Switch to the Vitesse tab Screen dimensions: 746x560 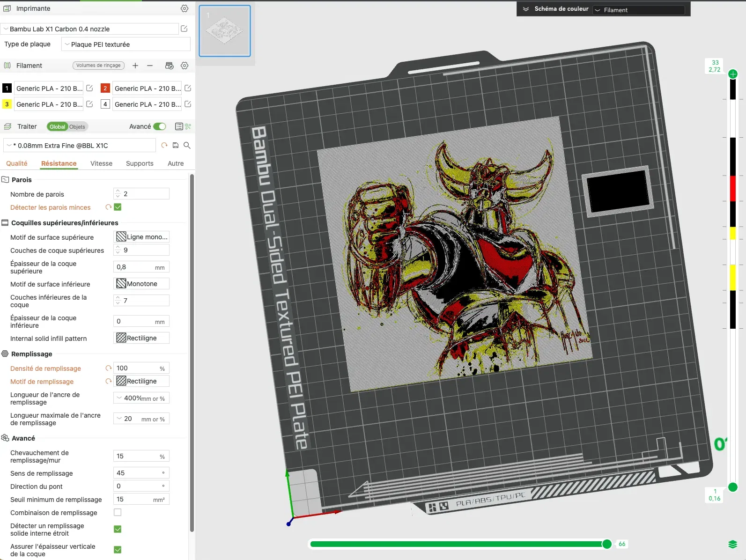click(x=101, y=163)
